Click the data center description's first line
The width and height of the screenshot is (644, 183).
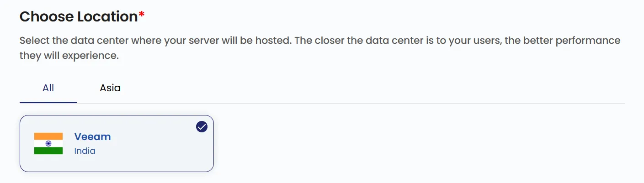tap(320, 40)
